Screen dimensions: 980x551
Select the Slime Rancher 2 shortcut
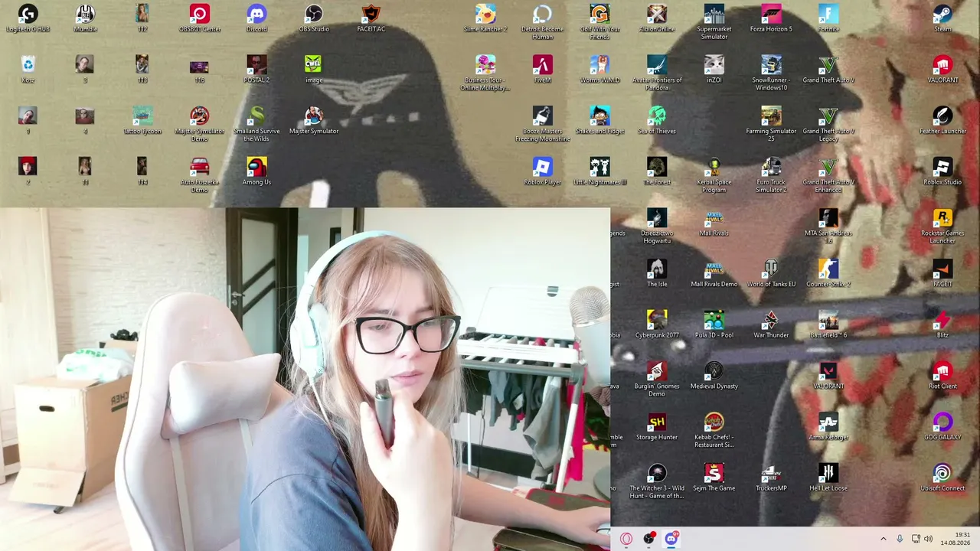click(485, 18)
